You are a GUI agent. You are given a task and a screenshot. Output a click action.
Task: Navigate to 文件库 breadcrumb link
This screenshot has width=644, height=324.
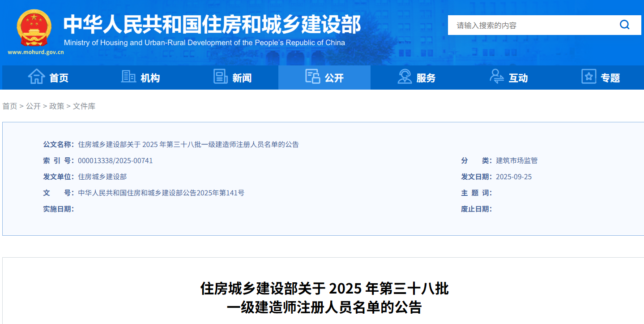[84, 106]
